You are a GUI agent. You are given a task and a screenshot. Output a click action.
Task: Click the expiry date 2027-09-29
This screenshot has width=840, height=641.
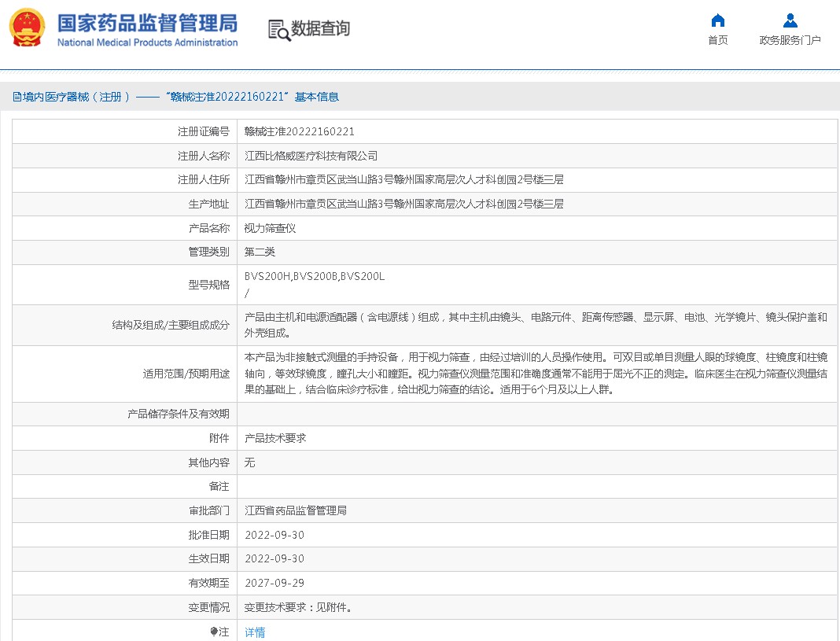[274, 583]
